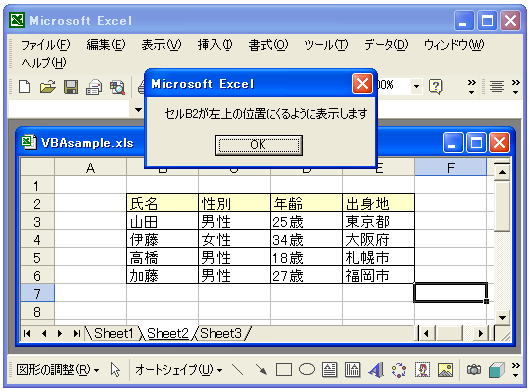Select the arrow pointer Select Objects tool
531x392 pixels.
pyautogui.click(x=115, y=370)
